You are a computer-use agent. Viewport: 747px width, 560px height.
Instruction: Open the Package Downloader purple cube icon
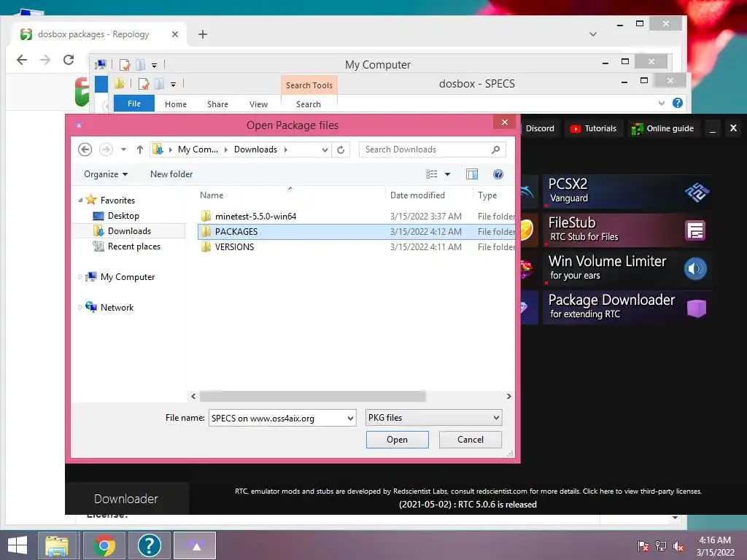point(696,308)
